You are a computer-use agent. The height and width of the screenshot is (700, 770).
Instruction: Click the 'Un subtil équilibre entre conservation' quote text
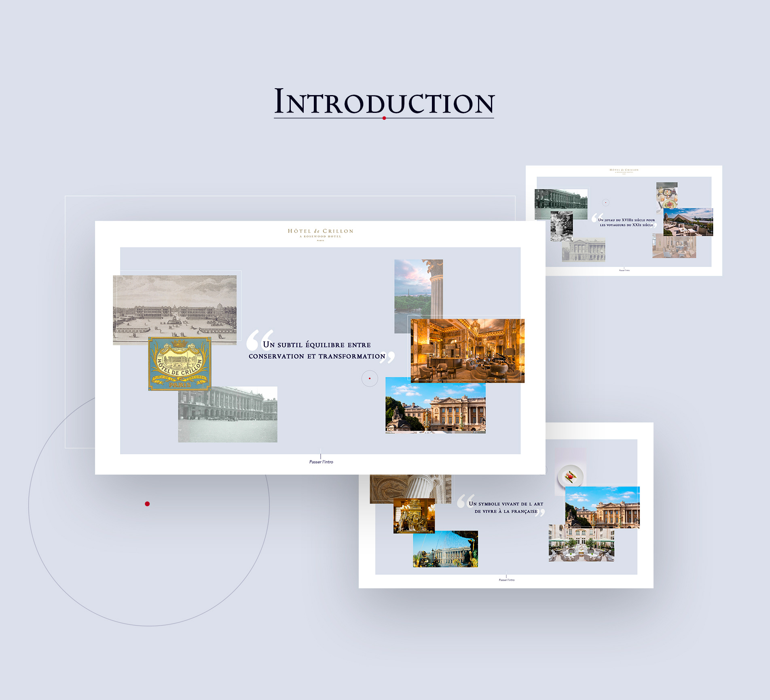[317, 350]
